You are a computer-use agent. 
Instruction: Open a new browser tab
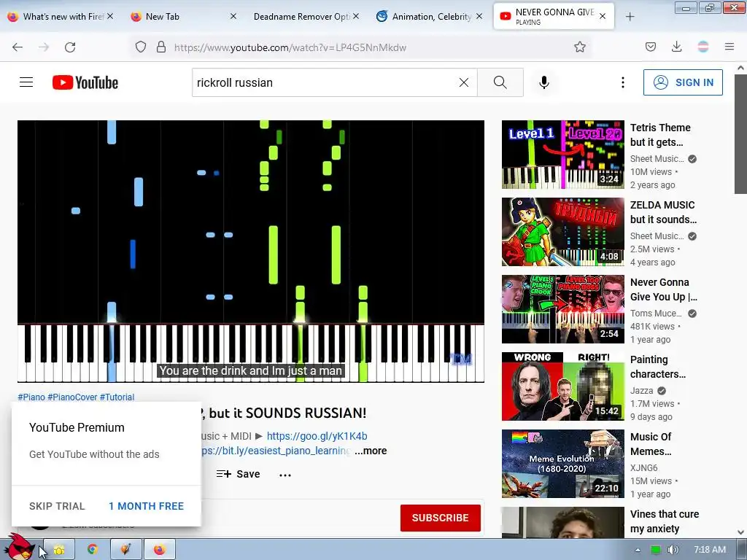[x=630, y=17]
